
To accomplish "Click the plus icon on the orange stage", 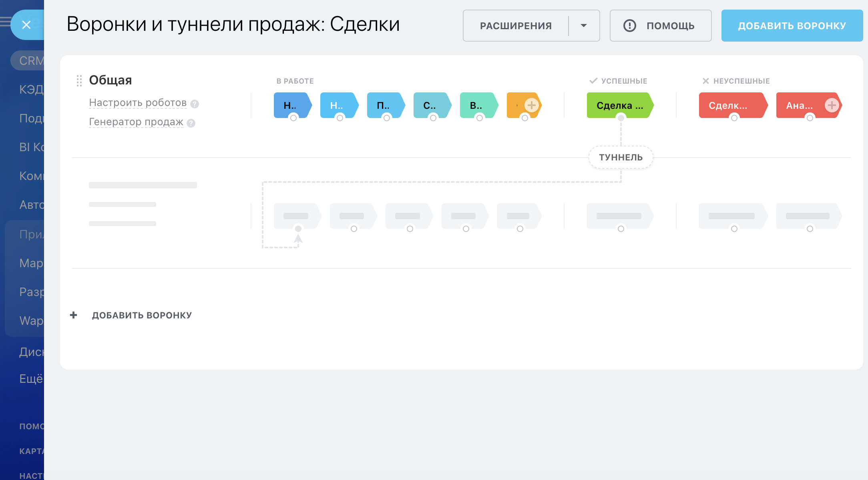I will (531, 105).
